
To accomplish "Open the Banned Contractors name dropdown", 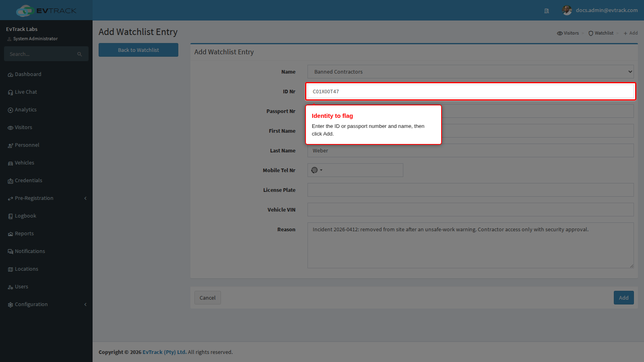I will tap(471, 72).
